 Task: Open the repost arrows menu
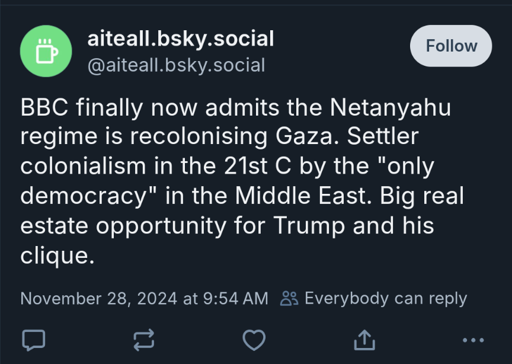point(144,340)
